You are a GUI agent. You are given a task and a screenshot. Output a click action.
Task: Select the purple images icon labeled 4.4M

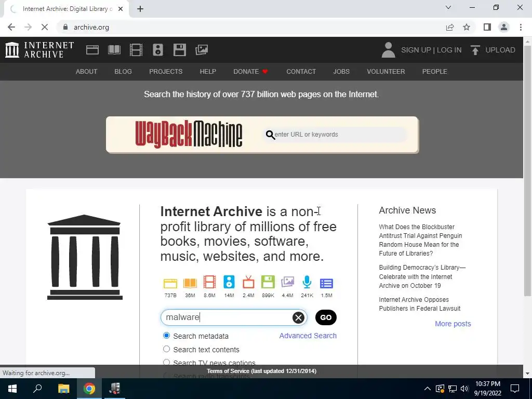[x=287, y=282]
